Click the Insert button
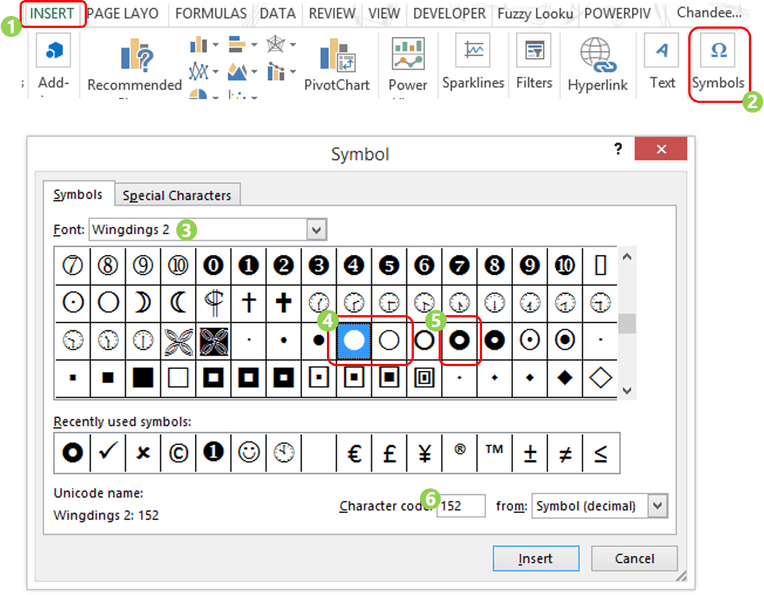This screenshot has height=595, width=764. [535, 558]
